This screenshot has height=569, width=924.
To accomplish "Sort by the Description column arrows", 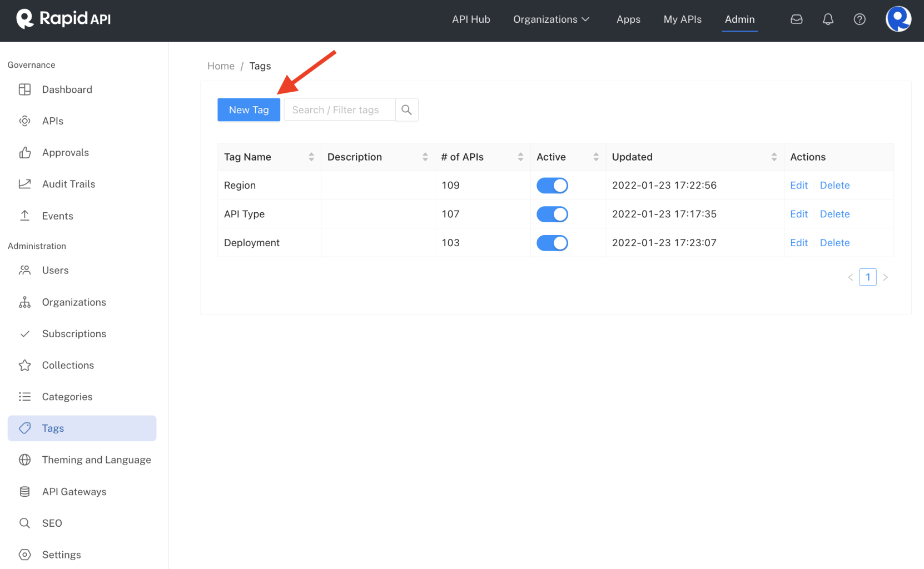I will click(425, 157).
